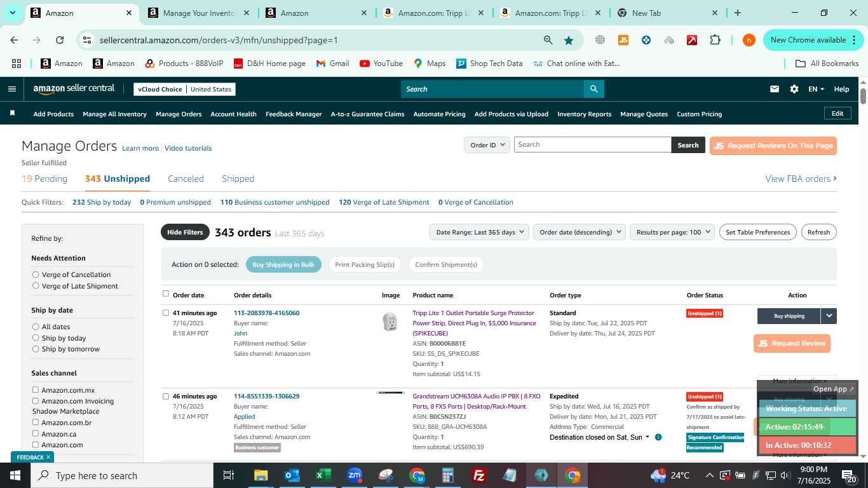Expand the Buy shipping arrow dropdown

click(829, 316)
